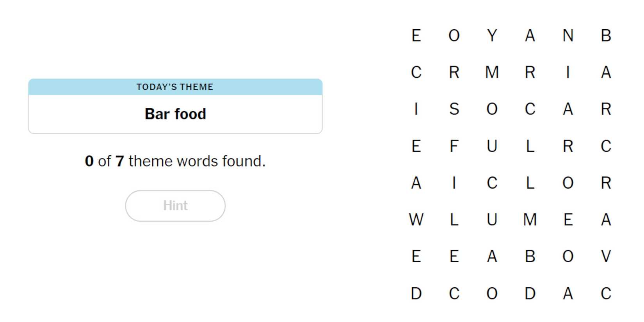Tap the M between R and R

[492, 72]
